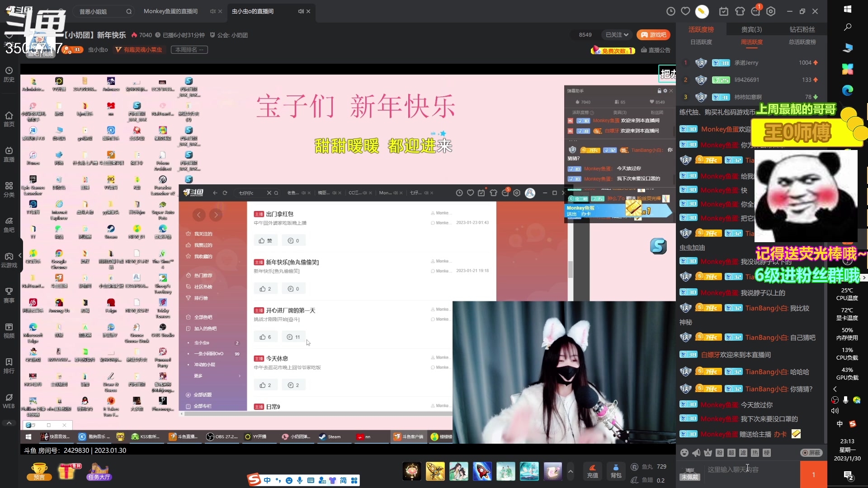Image resolution: width=868 pixels, height=488 pixels.
Task: Click the 游戏吧 button at top
Action: coord(653,34)
